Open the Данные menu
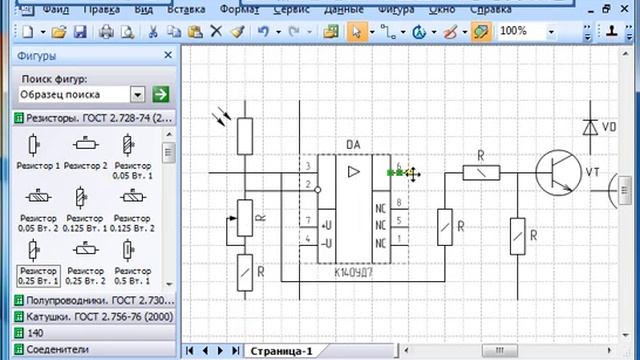This screenshot has height=360, width=640. coord(344,9)
